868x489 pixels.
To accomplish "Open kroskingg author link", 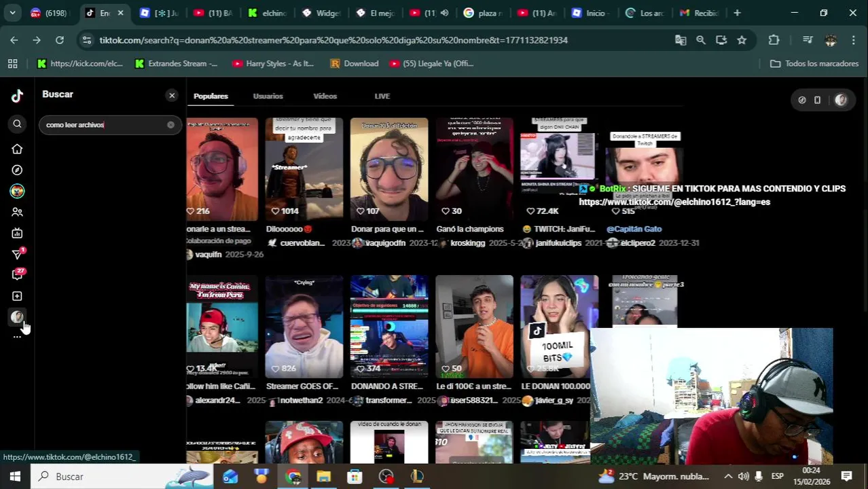I will (468, 243).
